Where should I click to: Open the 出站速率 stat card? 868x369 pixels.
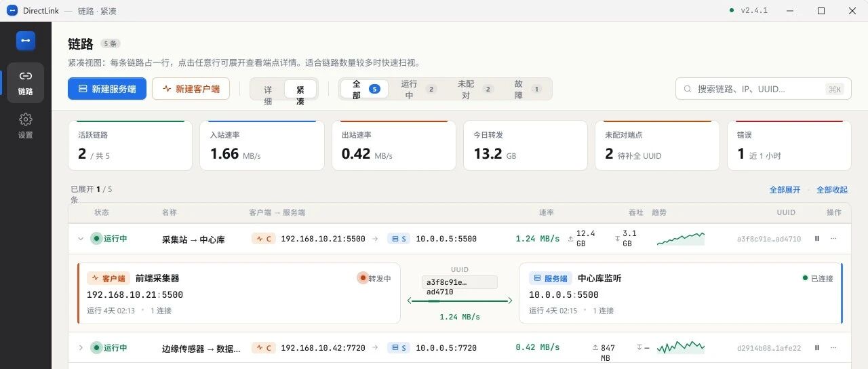393,146
